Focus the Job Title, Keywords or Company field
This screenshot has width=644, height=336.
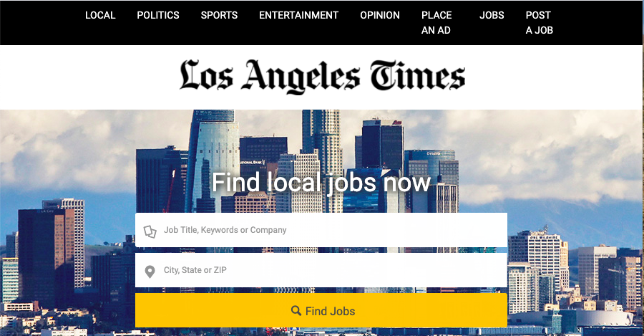[x=321, y=230]
